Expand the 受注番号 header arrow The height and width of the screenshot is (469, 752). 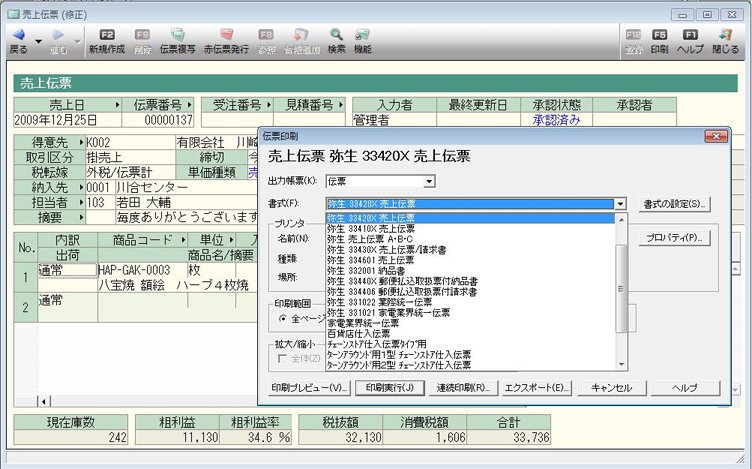(269, 105)
